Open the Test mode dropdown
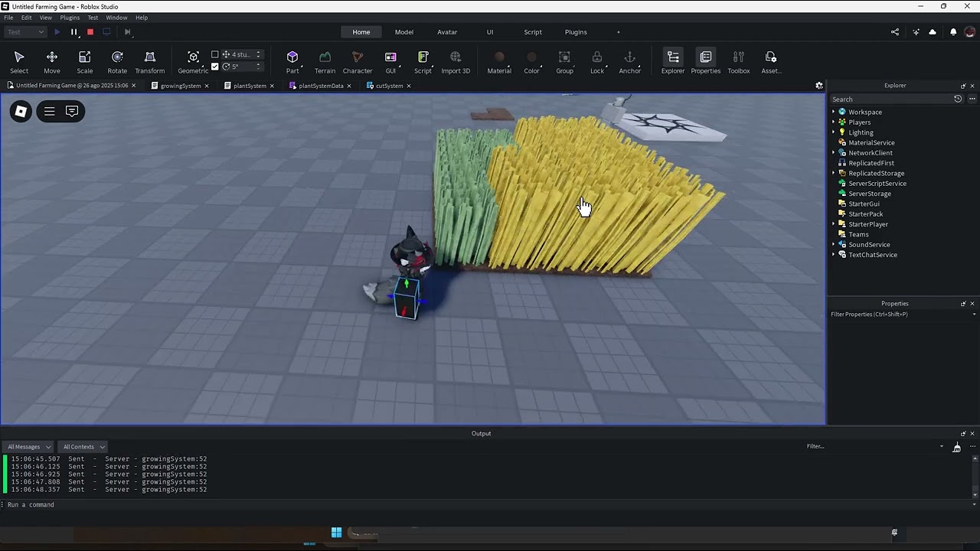The height and width of the screenshot is (551, 980). [26, 32]
